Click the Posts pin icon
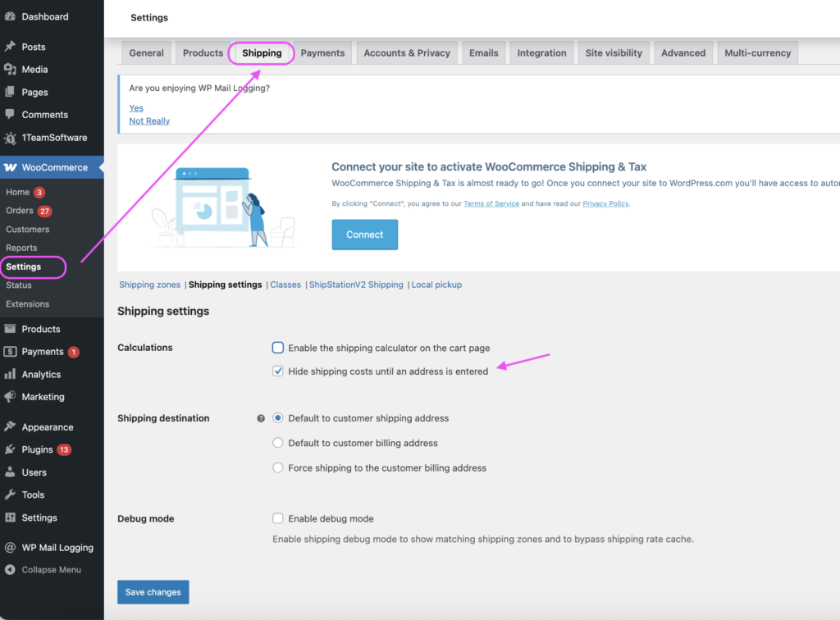This screenshot has height=620, width=840. [10, 47]
